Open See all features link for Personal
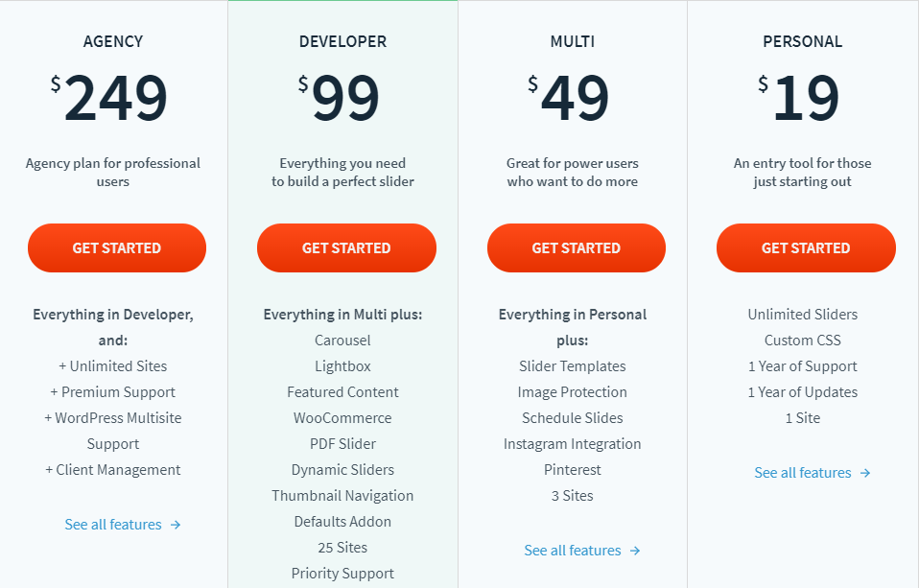Screen dimensions: 919x588 802,473
